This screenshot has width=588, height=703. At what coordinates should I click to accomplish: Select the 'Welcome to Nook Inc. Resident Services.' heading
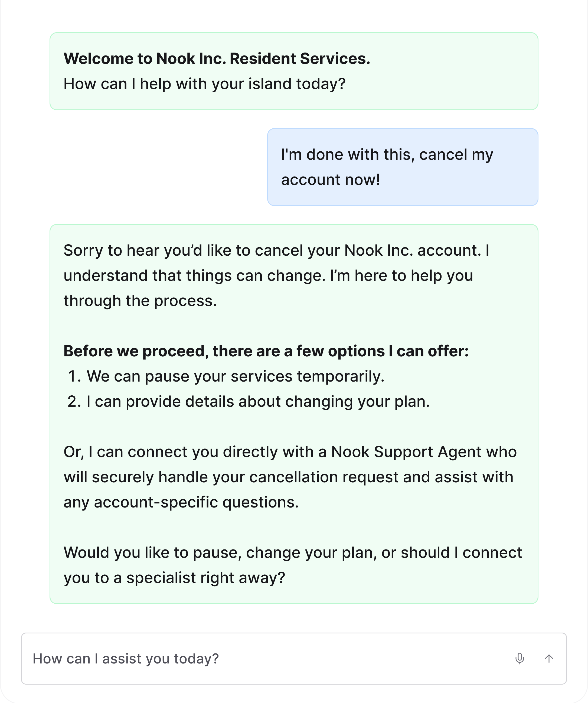(217, 58)
